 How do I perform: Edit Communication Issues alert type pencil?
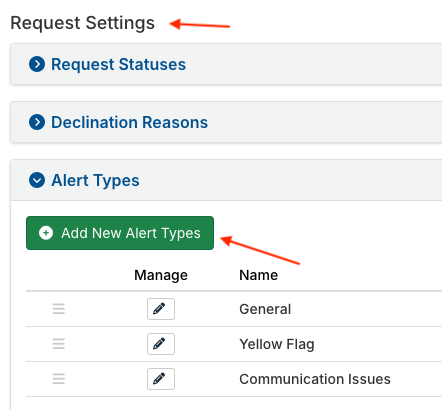pos(161,379)
